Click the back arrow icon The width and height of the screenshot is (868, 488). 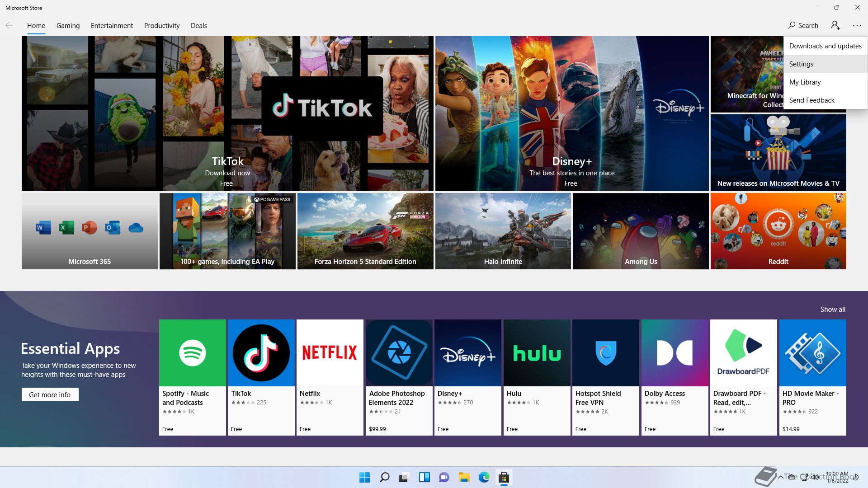(9, 25)
